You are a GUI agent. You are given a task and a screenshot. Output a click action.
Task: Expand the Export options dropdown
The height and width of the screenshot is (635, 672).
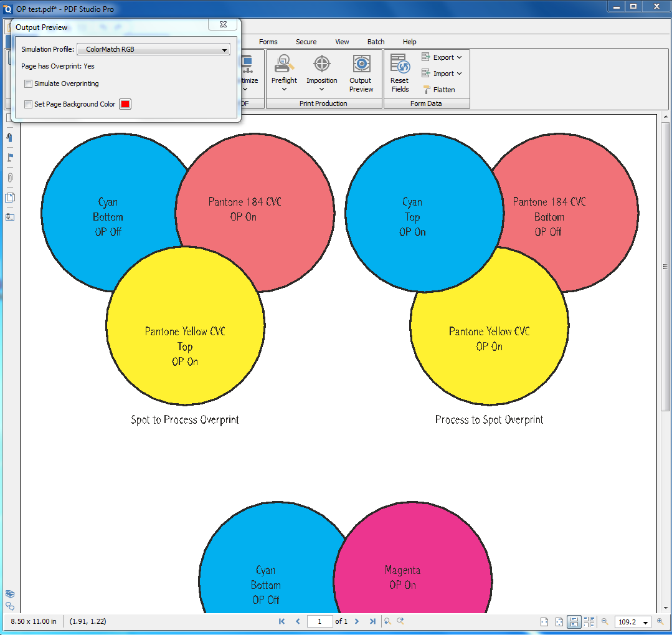pos(459,57)
